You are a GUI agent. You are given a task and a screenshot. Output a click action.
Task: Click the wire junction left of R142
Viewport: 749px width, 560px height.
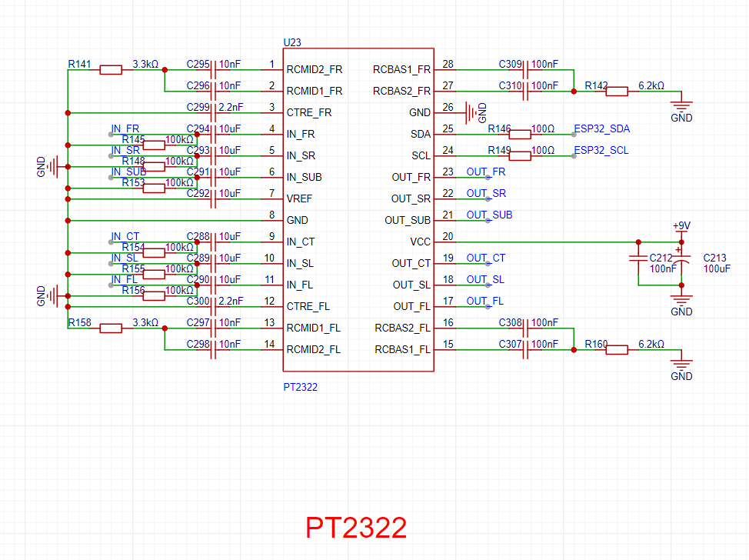pyautogui.click(x=574, y=92)
